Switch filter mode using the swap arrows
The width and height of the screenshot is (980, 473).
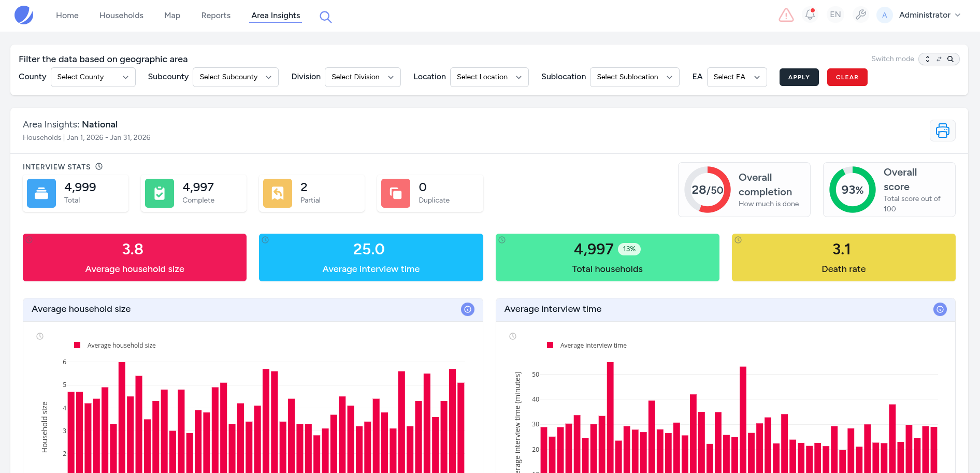[x=939, y=59]
